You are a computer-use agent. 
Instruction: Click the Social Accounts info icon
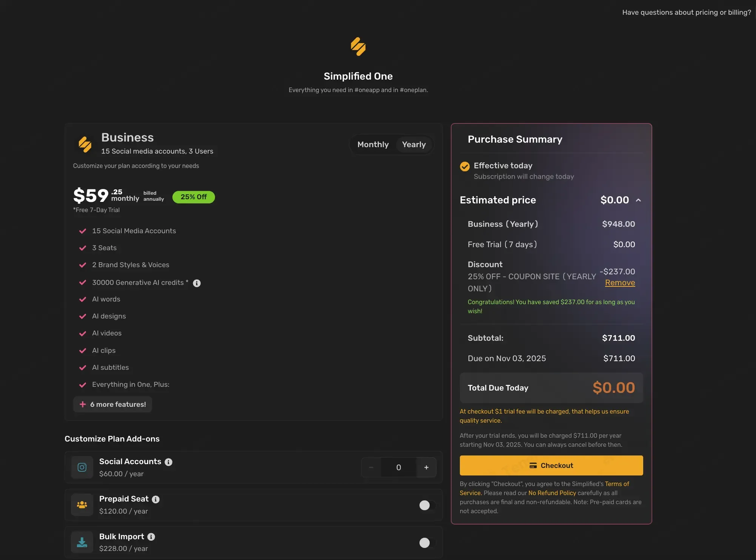click(x=169, y=462)
